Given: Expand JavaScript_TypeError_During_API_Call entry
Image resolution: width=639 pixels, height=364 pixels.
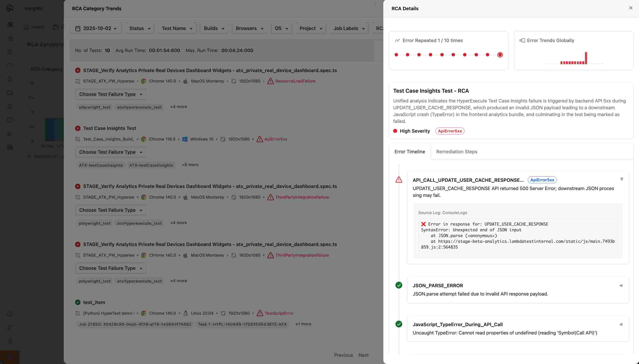Looking at the screenshot, I should (x=621, y=324).
